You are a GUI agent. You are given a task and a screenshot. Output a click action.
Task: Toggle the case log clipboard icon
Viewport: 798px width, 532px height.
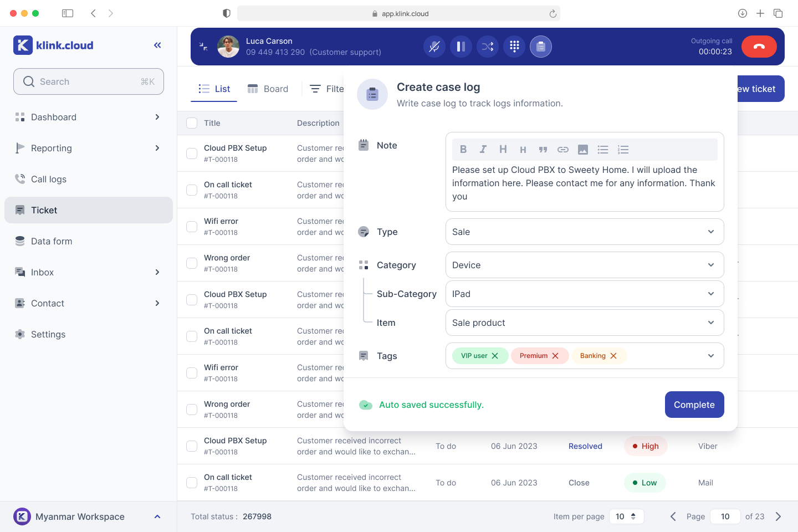pos(541,47)
